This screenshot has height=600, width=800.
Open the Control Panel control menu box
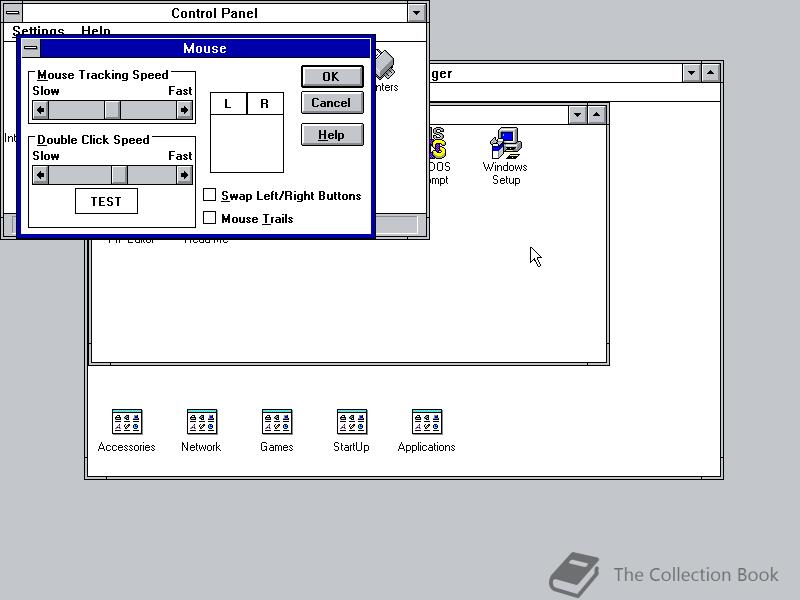click(13, 13)
